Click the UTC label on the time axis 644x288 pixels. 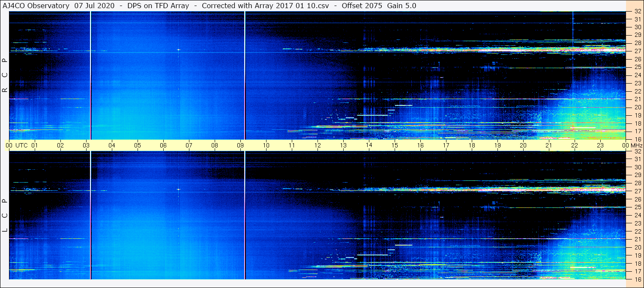pyautogui.click(x=21, y=145)
